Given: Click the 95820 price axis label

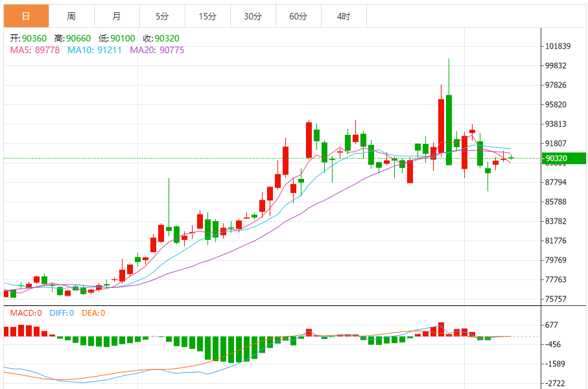Looking at the screenshot, I should pyautogui.click(x=556, y=104).
